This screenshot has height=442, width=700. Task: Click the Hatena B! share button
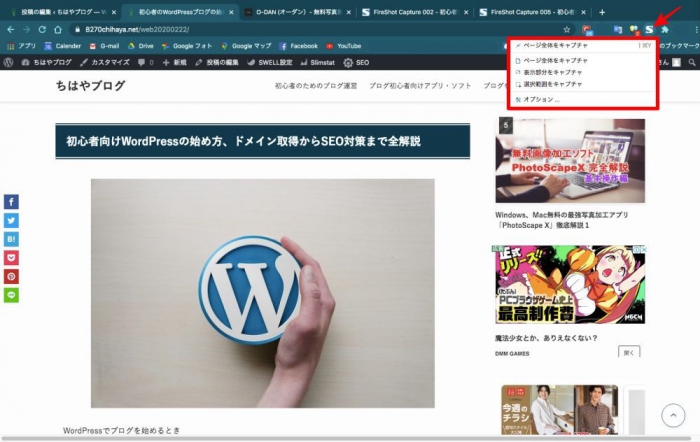coord(11,239)
